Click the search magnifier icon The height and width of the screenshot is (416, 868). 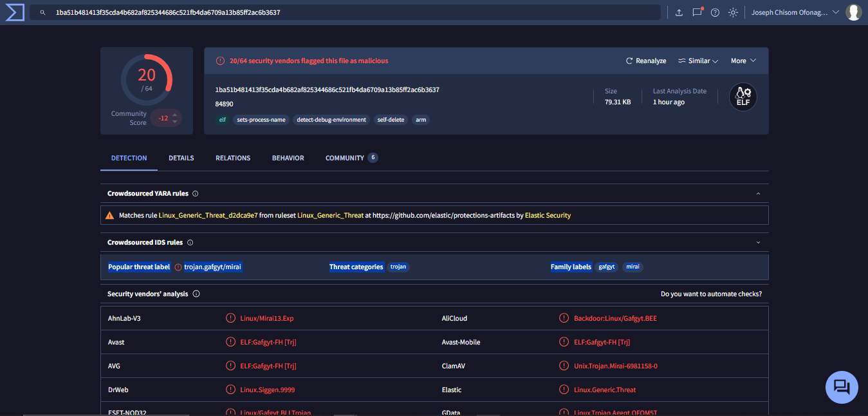42,12
